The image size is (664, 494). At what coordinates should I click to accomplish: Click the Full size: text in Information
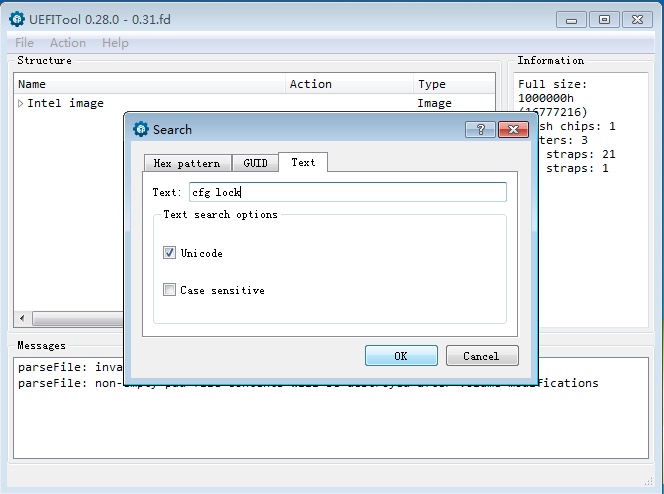pyautogui.click(x=552, y=84)
